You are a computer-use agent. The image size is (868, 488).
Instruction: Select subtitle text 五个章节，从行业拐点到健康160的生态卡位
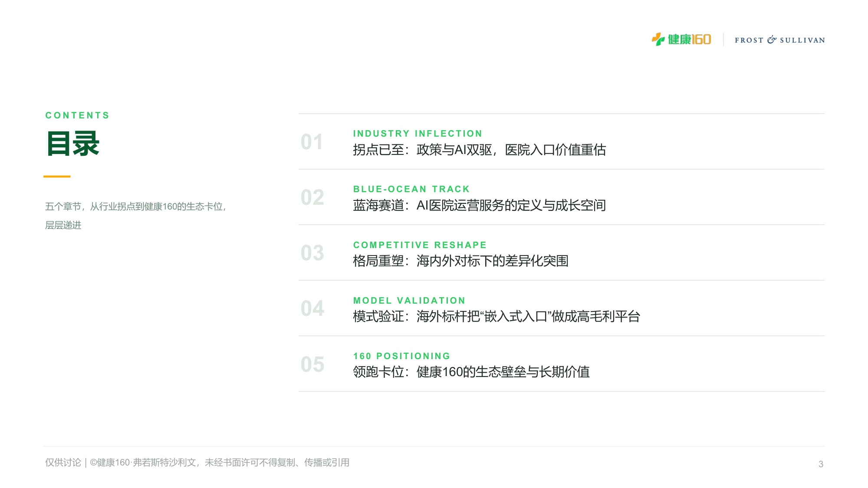(x=136, y=206)
